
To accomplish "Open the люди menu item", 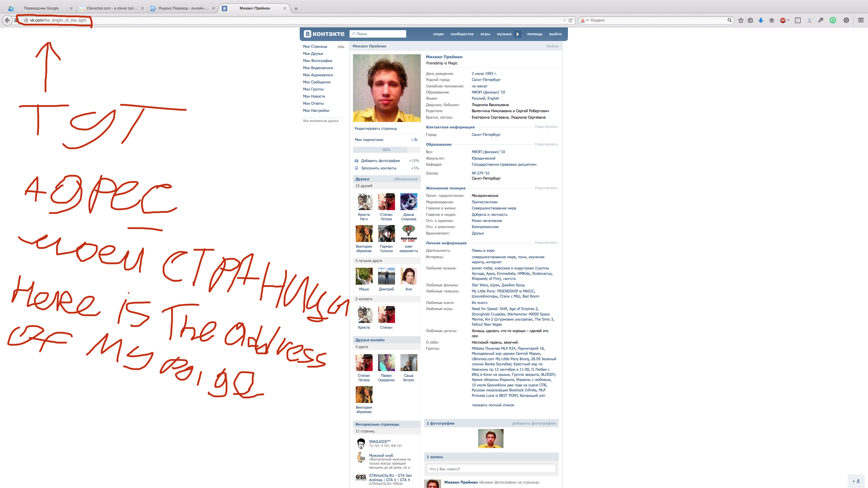I will coord(438,34).
